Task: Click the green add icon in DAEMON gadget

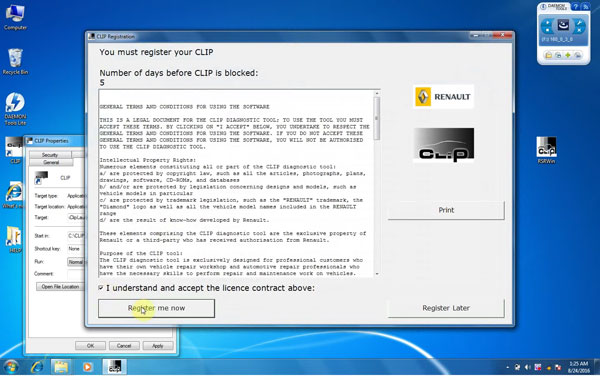Action: click(x=568, y=55)
